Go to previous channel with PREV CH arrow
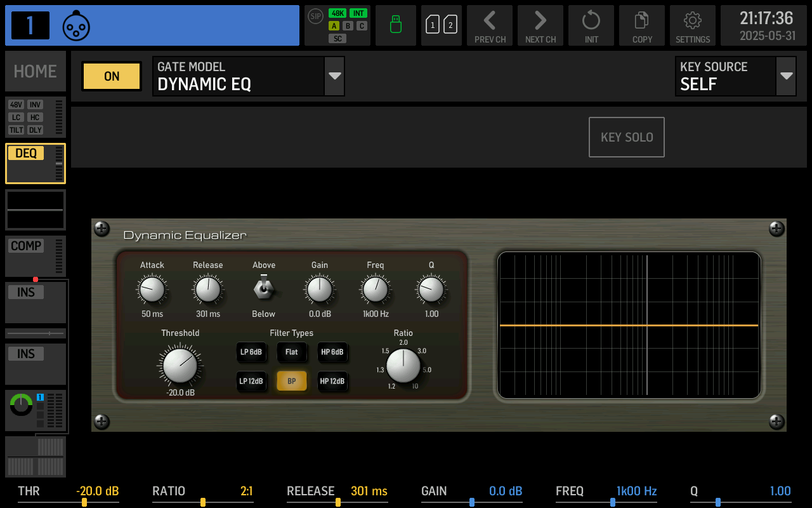The image size is (812, 508). point(490,25)
